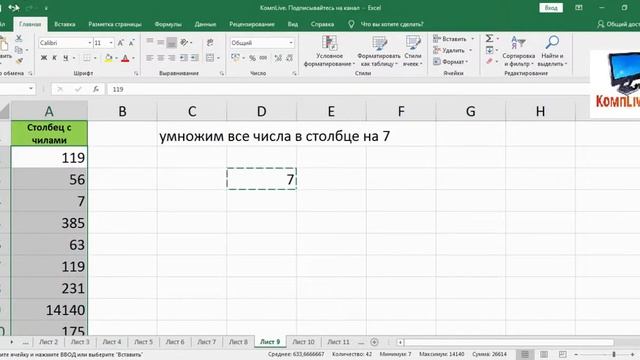Switch to page break preview icon

click(x=562, y=354)
